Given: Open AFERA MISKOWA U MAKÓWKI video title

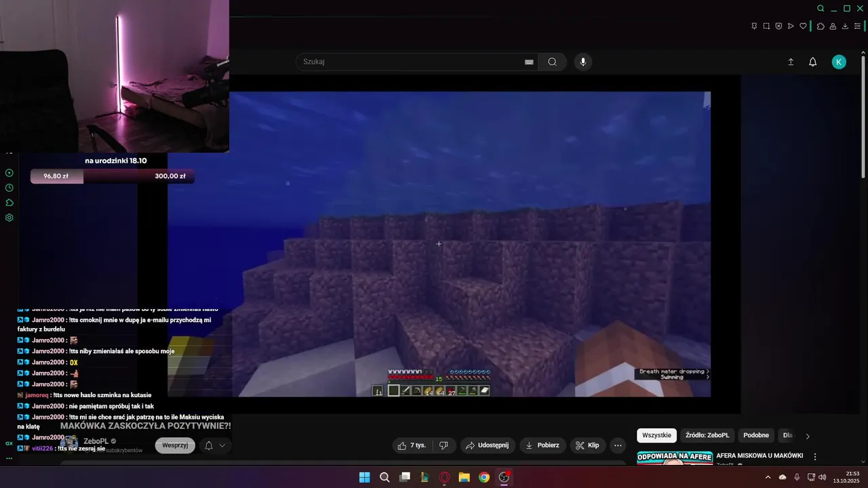Looking at the screenshot, I should click(x=759, y=455).
